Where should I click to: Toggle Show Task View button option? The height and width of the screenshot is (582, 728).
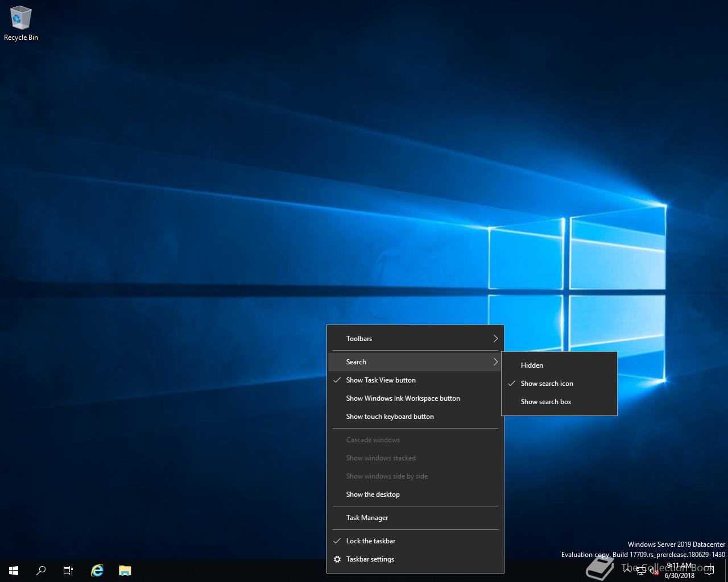416,380
